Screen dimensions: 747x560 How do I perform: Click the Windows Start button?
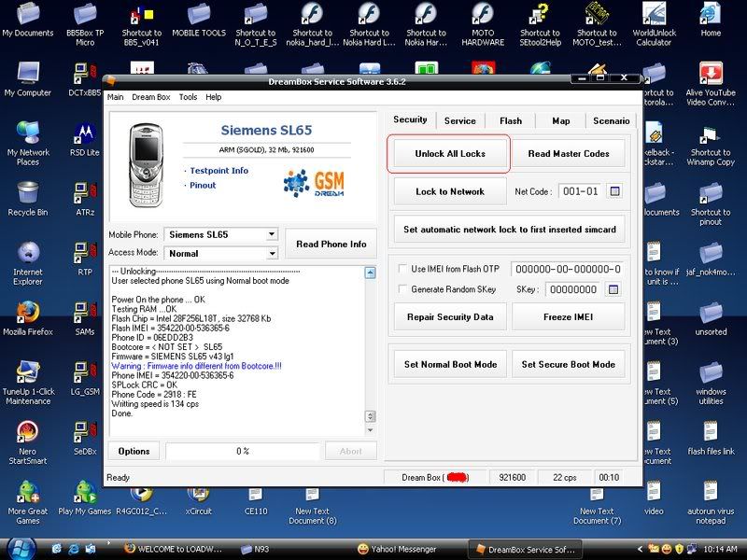(x=20, y=548)
